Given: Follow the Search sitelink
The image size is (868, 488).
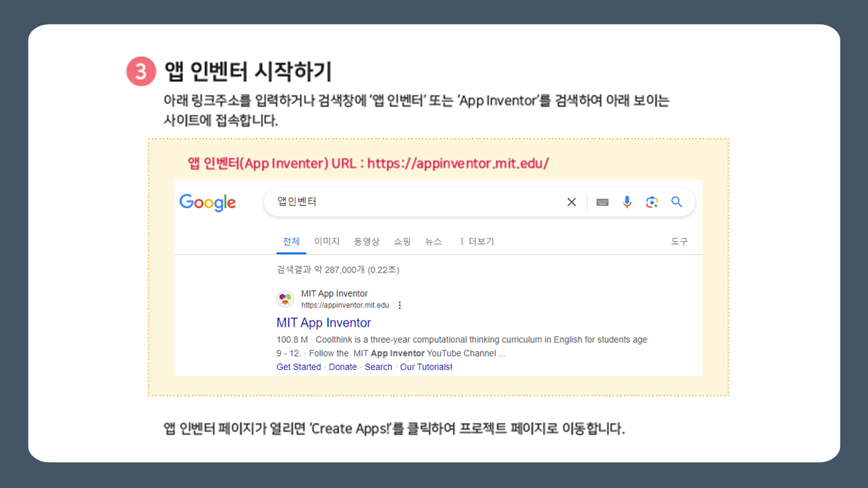Looking at the screenshot, I should [378, 367].
